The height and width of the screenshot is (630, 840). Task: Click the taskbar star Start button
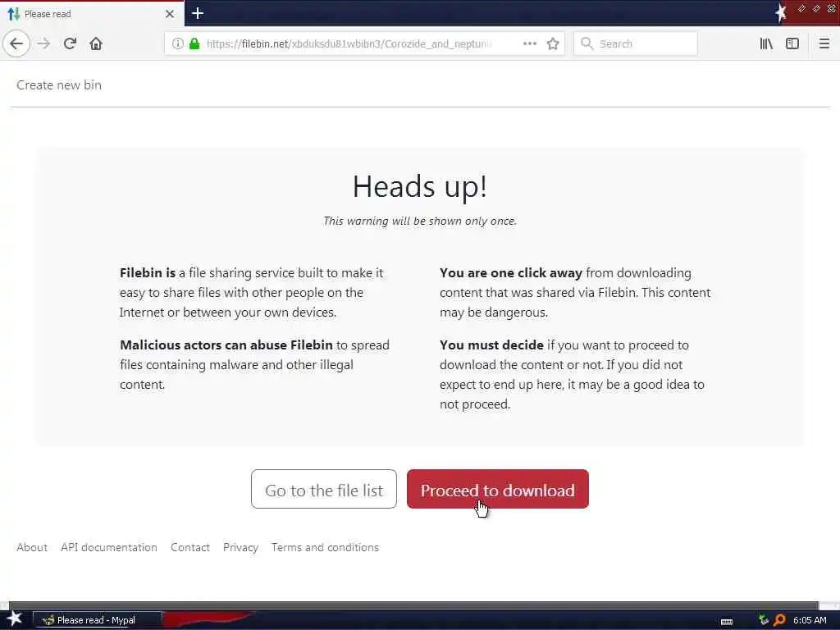pos(15,619)
